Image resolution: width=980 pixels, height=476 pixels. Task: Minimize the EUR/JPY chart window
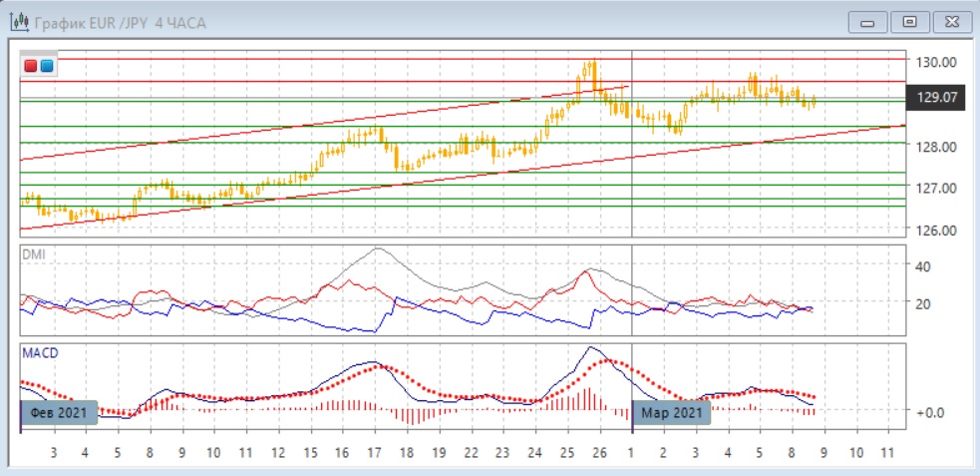tap(868, 22)
